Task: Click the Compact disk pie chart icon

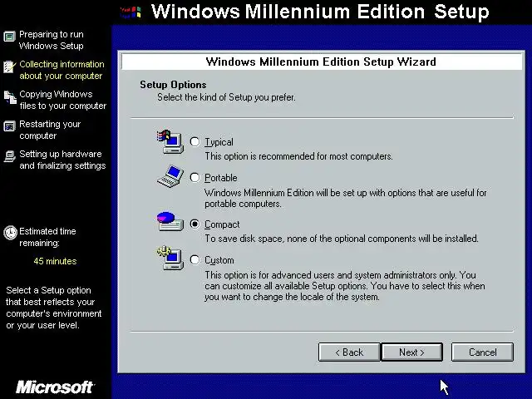Action: [x=170, y=222]
